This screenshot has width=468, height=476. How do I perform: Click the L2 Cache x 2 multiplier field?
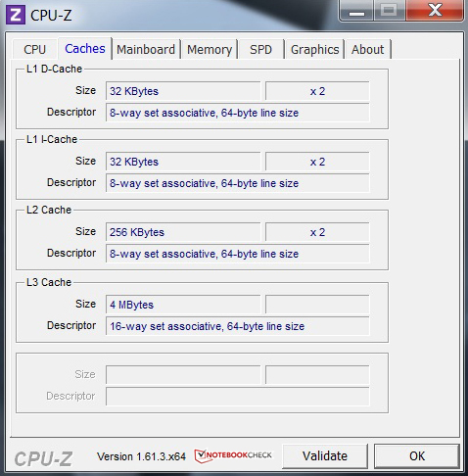click(317, 232)
